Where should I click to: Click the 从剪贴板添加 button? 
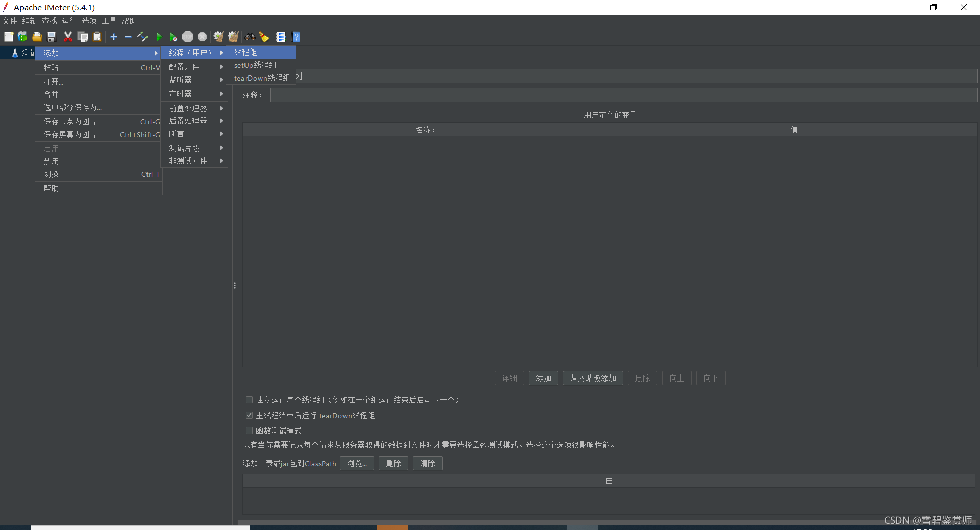tap(593, 378)
